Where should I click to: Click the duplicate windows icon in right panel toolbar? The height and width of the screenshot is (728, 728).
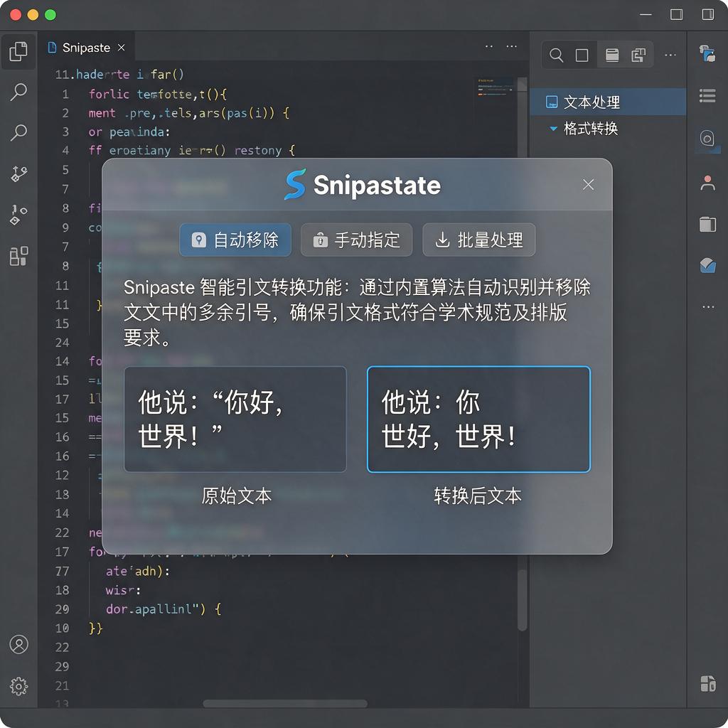[x=638, y=55]
